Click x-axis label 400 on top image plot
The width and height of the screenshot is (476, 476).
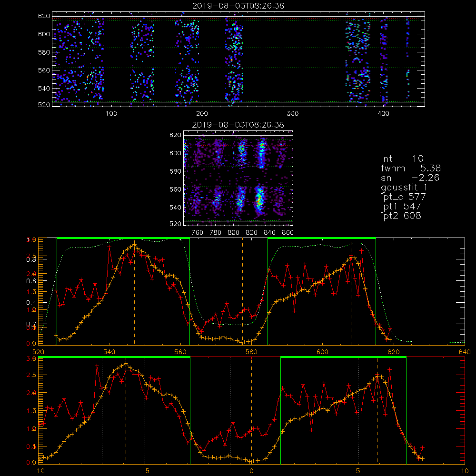coord(383,114)
